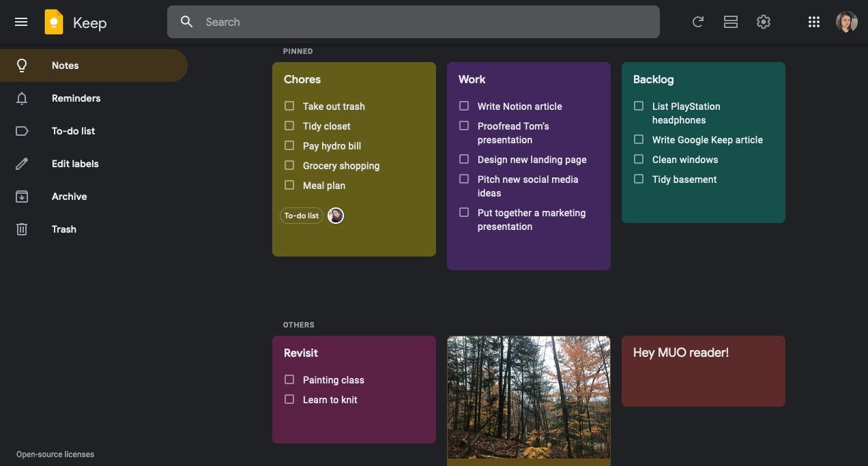Check off "Take out trash" in Chores

tap(289, 106)
